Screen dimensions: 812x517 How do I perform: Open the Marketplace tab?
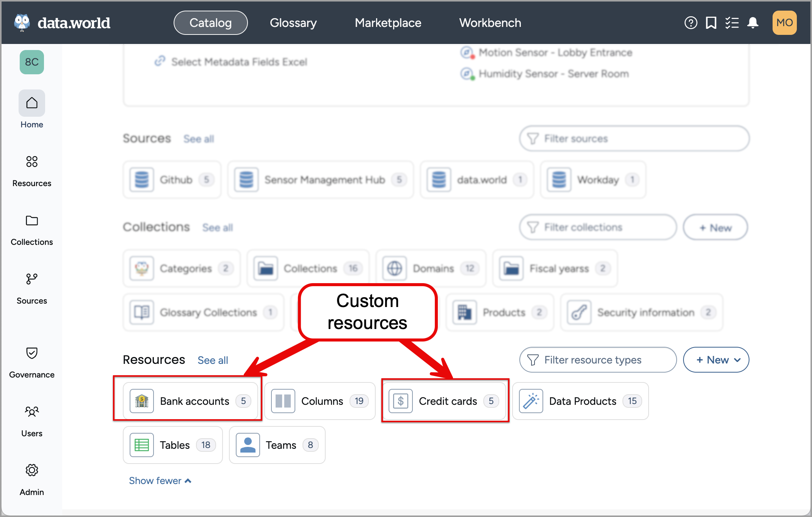(387, 23)
